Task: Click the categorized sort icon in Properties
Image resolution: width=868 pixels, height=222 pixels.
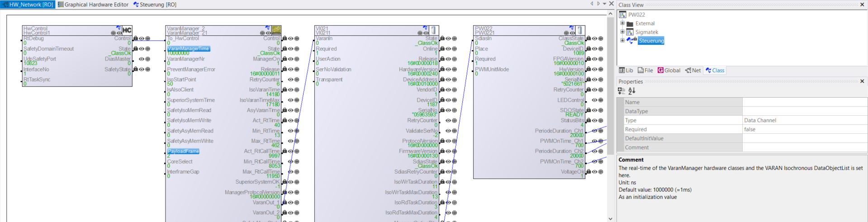Action: pos(621,91)
